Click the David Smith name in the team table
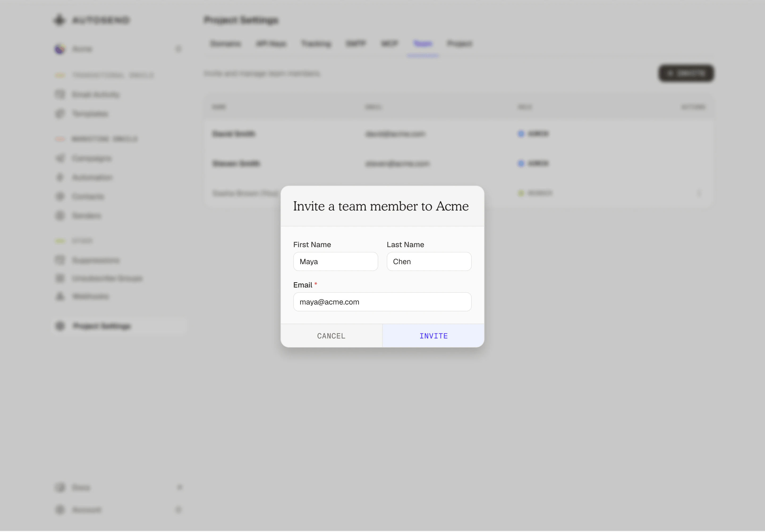This screenshot has height=532, width=765. pyautogui.click(x=233, y=134)
